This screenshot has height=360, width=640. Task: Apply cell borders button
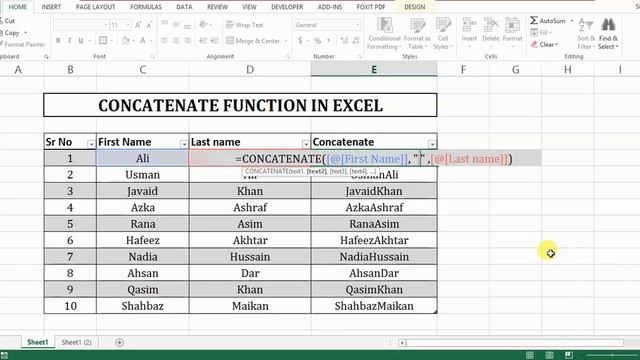point(103,40)
